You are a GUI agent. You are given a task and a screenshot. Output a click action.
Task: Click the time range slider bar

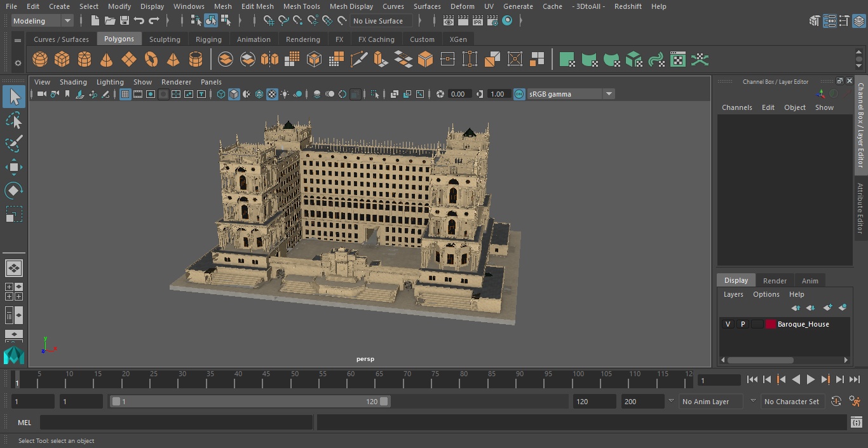point(250,402)
